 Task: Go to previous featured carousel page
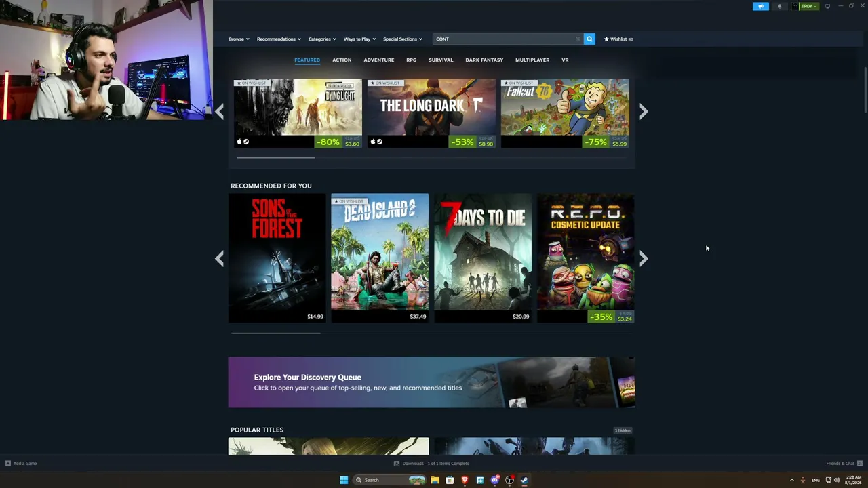click(x=219, y=112)
